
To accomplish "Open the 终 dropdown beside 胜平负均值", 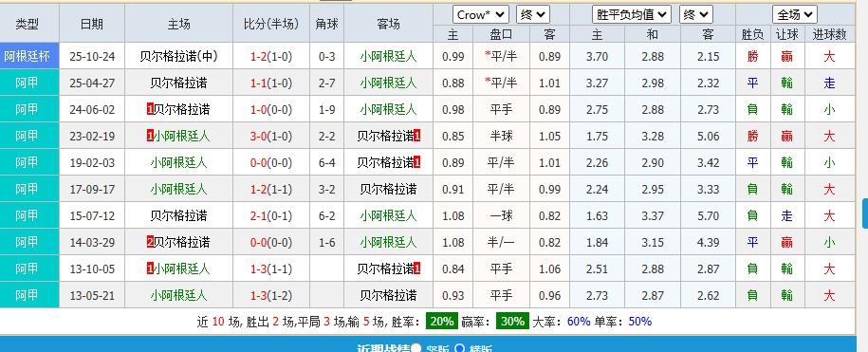I will (x=696, y=14).
